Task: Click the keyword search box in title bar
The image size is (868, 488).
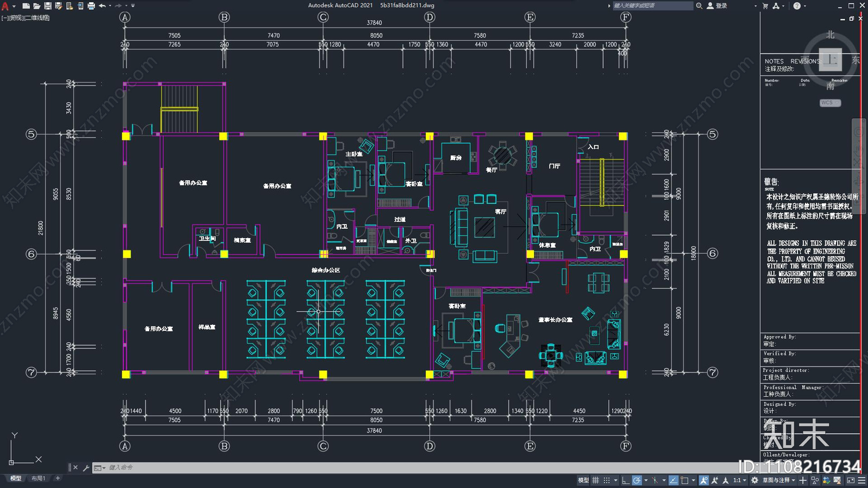Action: pyautogui.click(x=653, y=6)
